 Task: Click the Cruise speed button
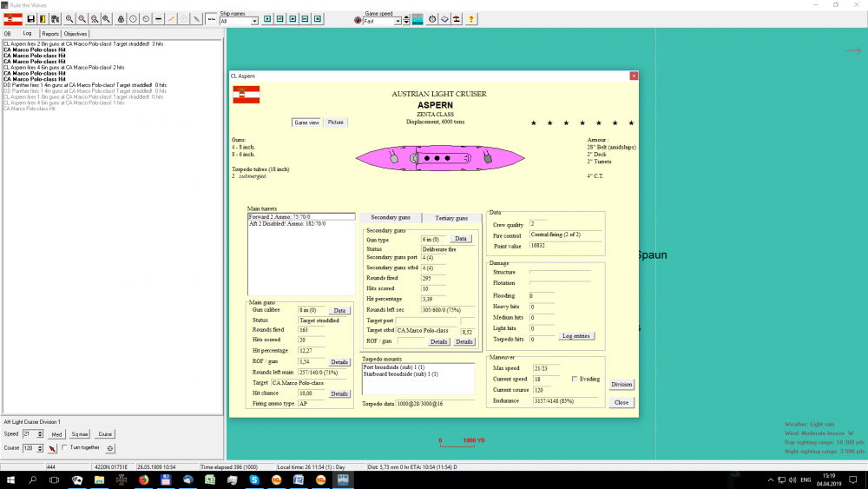[105, 435]
